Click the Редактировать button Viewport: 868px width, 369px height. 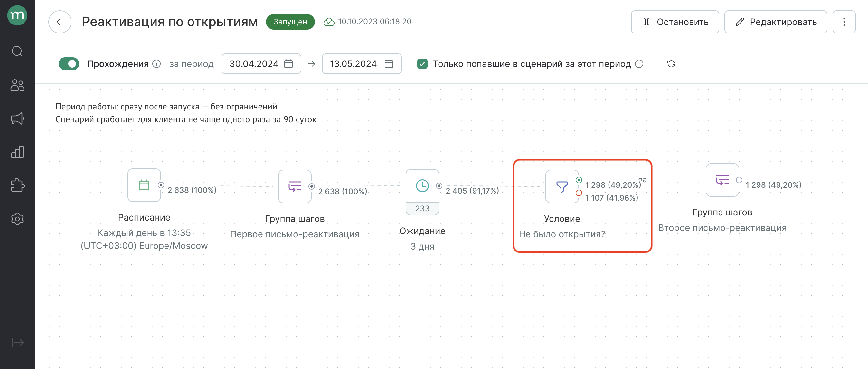(x=776, y=22)
